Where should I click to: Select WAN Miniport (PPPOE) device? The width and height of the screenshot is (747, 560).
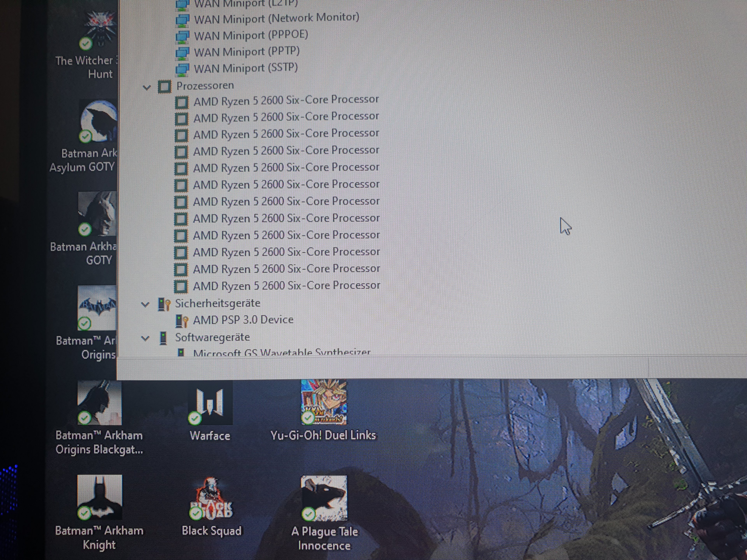[x=251, y=35]
